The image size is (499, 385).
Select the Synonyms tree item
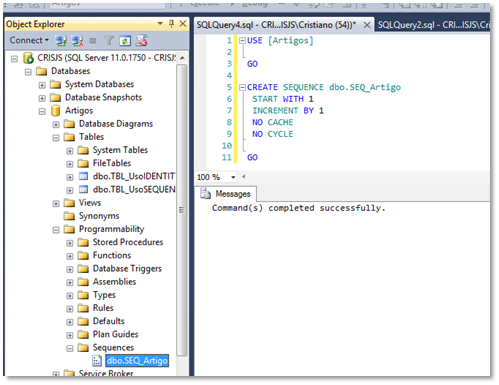(99, 216)
